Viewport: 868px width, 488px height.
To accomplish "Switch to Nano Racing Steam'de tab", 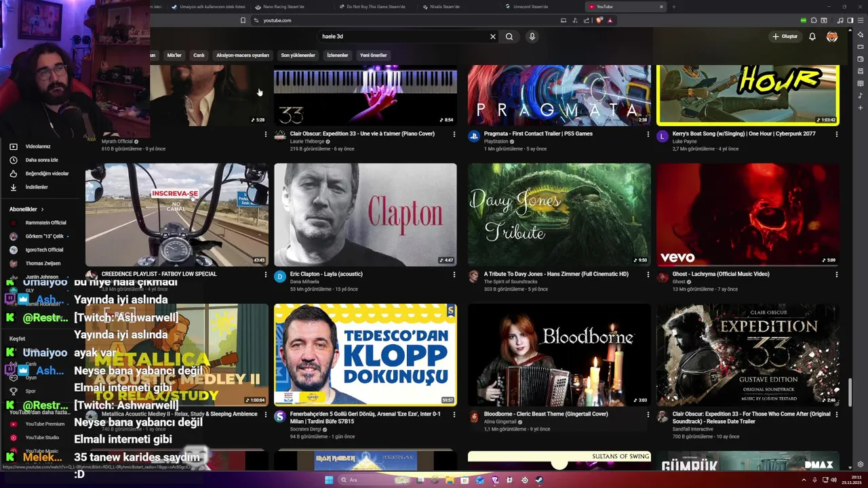I will (x=292, y=7).
